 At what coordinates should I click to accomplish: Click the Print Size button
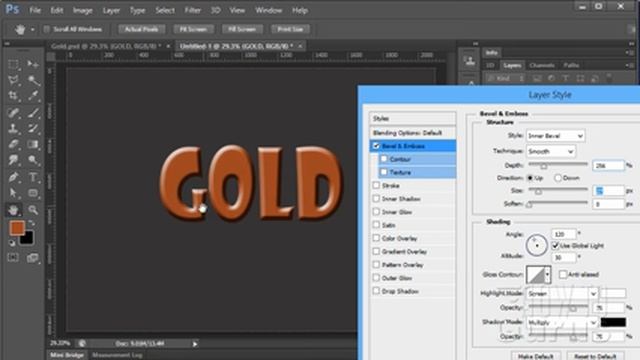click(x=290, y=29)
